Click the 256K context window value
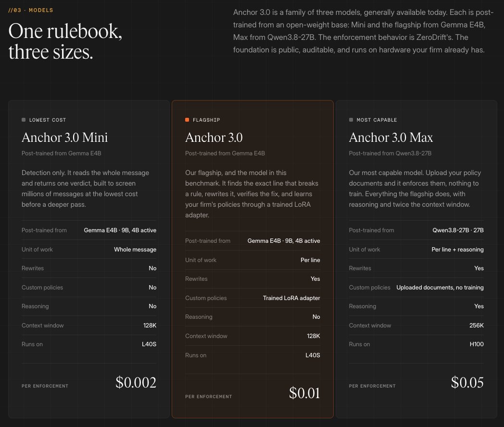 coord(477,326)
